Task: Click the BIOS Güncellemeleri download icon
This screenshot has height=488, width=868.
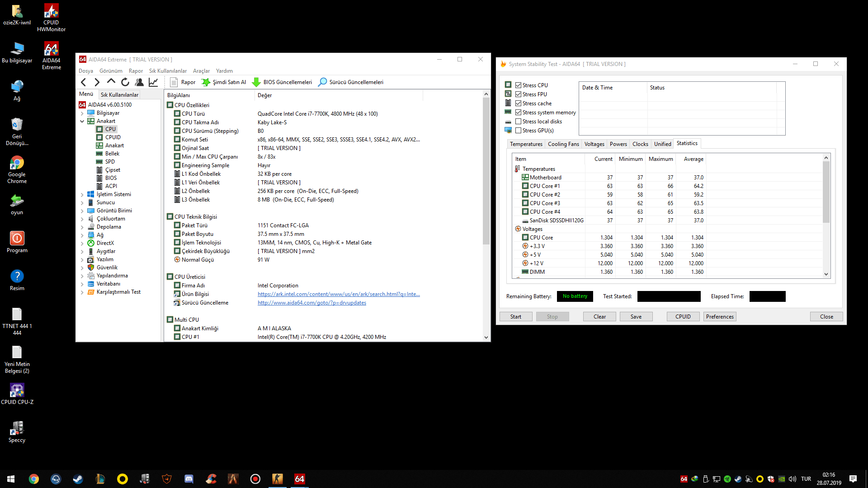Action: pos(256,82)
